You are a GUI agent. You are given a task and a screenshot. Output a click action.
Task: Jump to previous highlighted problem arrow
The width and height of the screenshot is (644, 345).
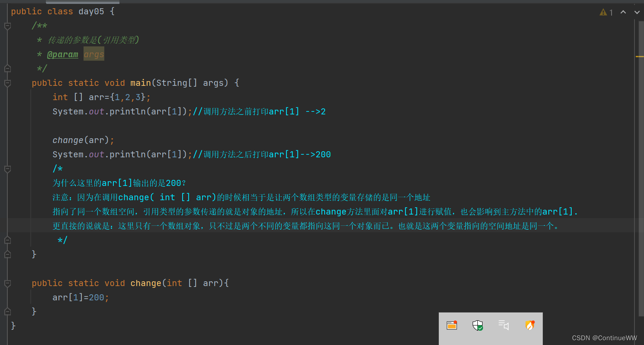point(623,12)
